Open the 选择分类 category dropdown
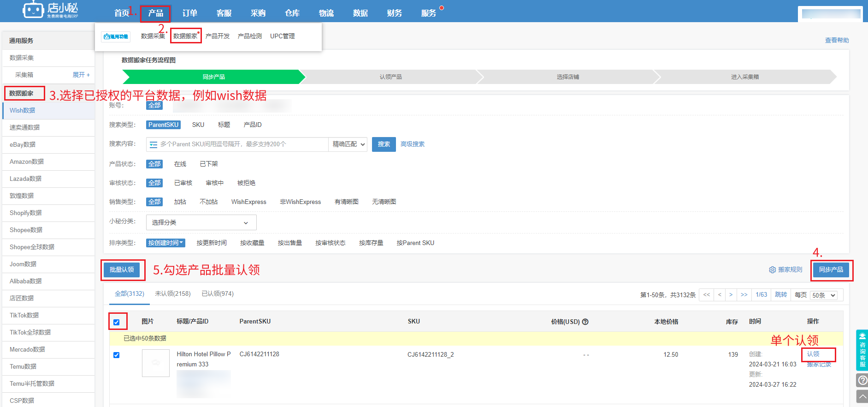Screen dimensions: 868x407 (x=201, y=222)
